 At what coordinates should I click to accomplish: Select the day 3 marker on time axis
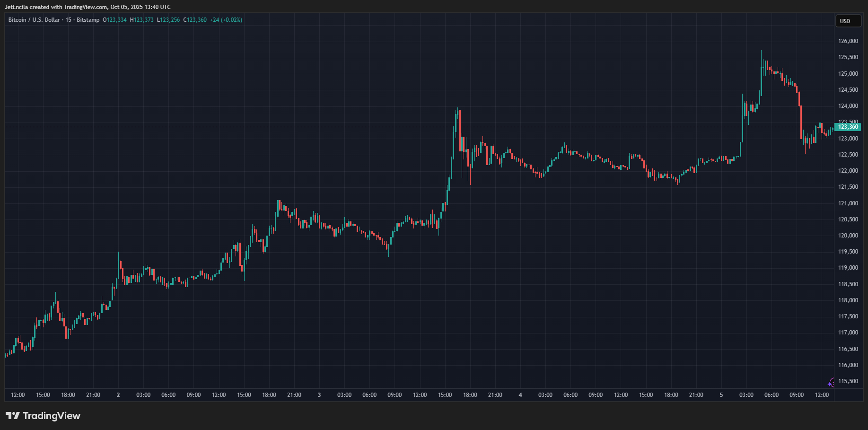(319, 395)
